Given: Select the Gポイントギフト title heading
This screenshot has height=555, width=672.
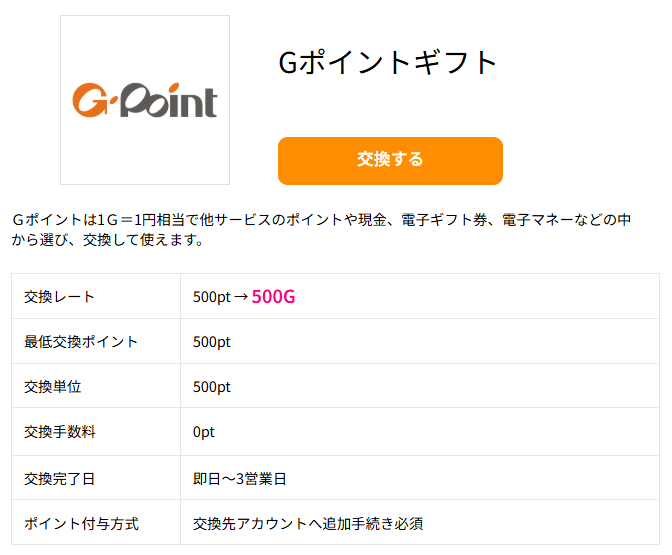Looking at the screenshot, I should [x=388, y=62].
